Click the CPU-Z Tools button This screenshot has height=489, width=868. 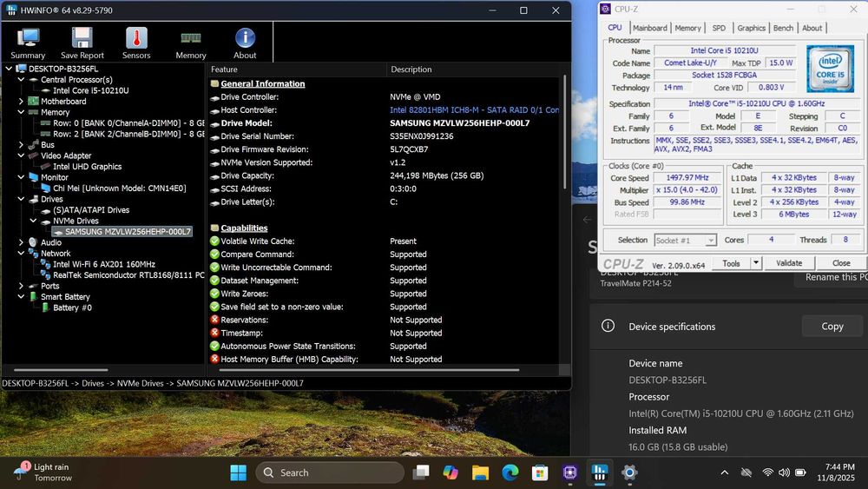[731, 263]
